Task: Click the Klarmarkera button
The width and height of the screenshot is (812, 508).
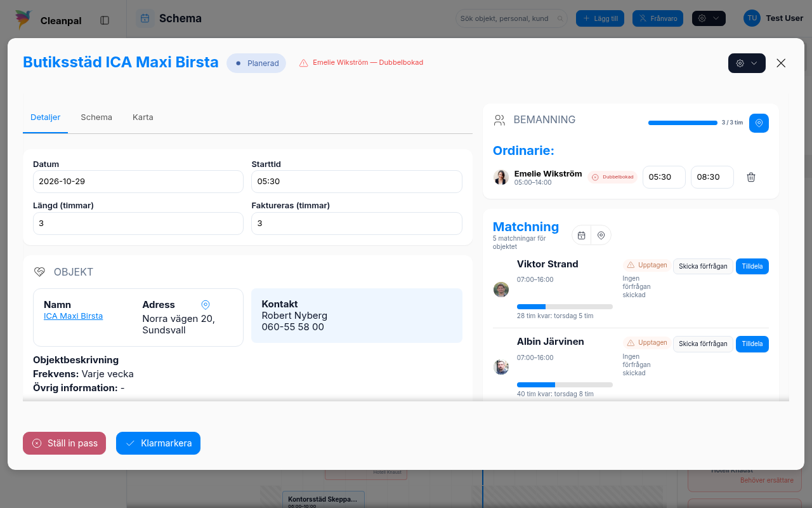Action: (158, 443)
